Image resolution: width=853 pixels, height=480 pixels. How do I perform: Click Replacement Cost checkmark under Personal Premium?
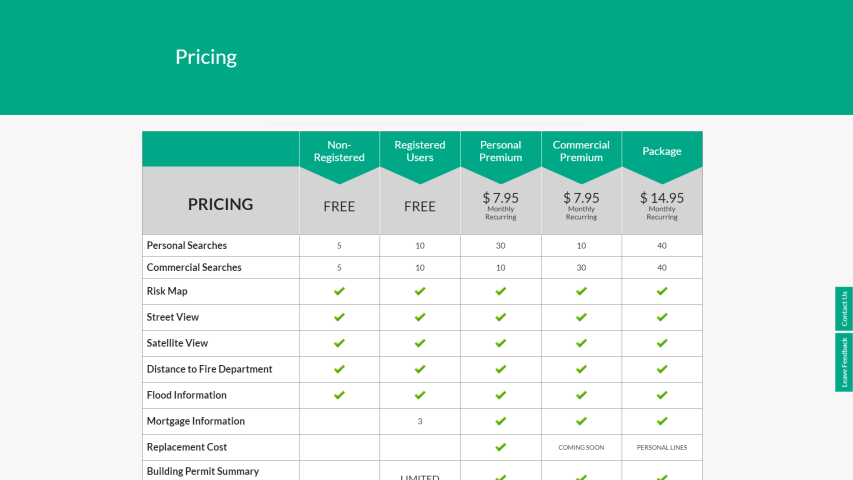click(500, 447)
